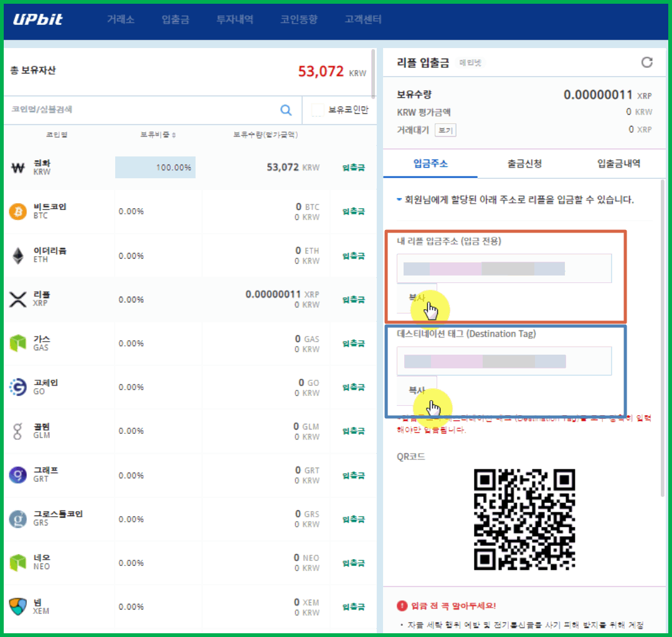The width and height of the screenshot is (672, 637).
Task: Open the 투자내역 menu
Action: (x=235, y=19)
